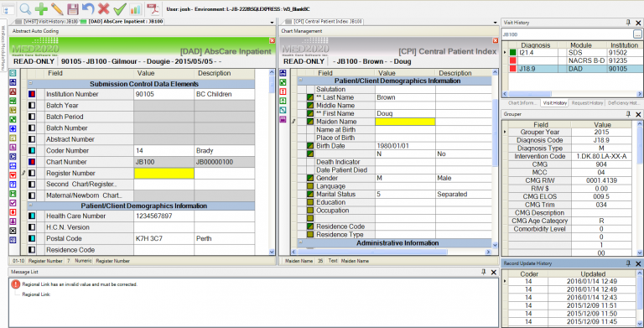Undo changes with the blue arrow icon
Viewport: 644px width, 328px height.
tap(88, 8)
